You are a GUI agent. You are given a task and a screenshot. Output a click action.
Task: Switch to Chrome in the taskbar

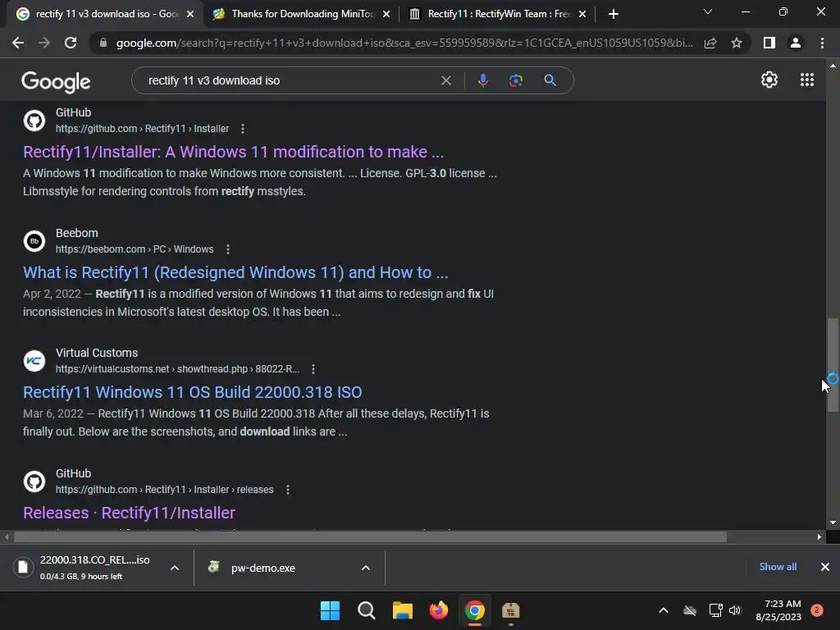(x=475, y=610)
